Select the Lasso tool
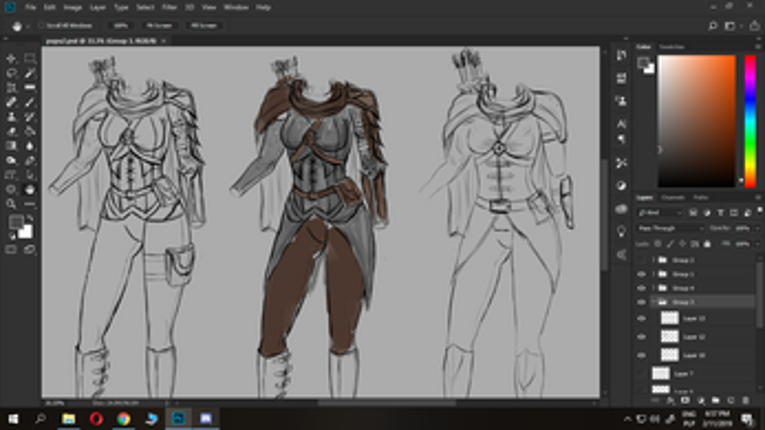The image size is (765, 430). point(12,73)
